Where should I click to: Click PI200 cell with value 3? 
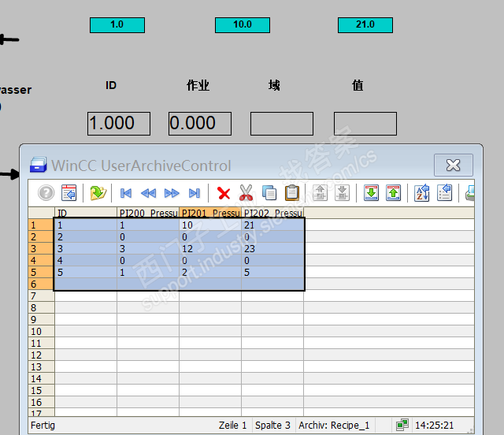tap(148, 249)
